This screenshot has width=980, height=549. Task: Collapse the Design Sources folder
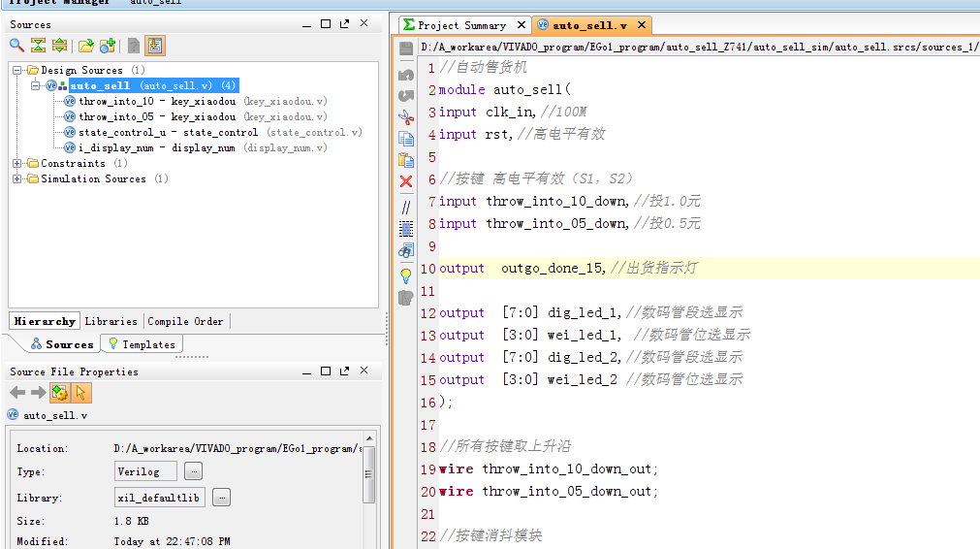click(16, 70)
